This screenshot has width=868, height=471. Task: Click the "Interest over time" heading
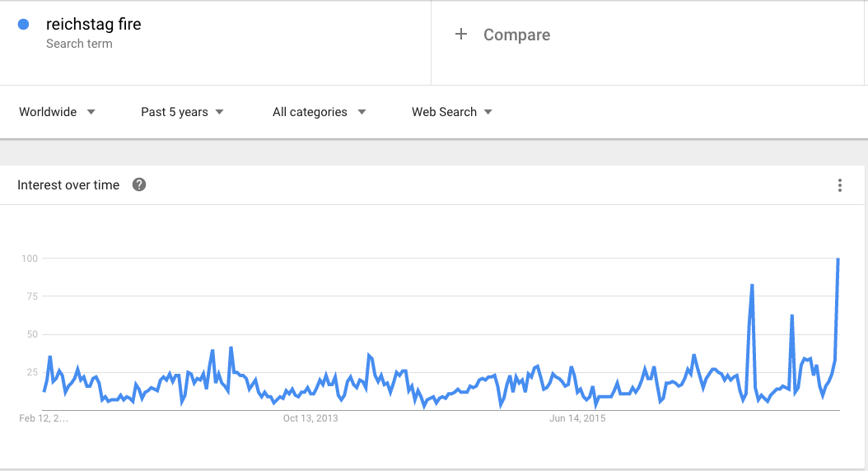click(68, 185)
